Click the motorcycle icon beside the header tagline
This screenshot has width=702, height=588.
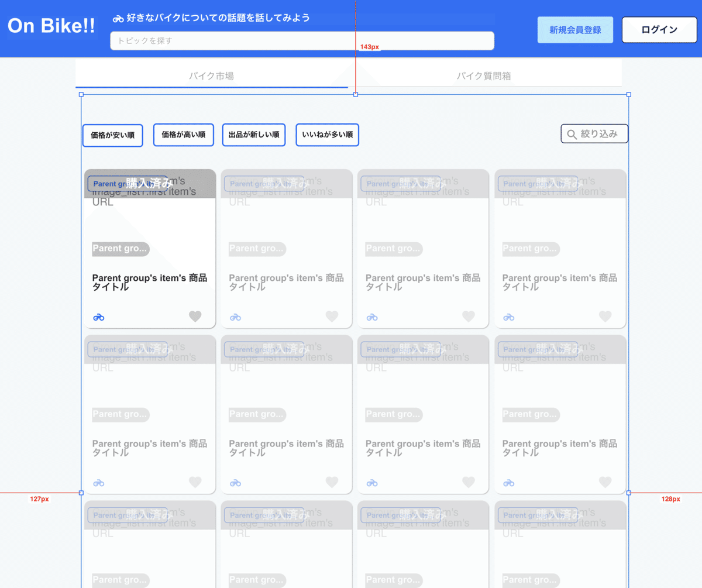tap(118, 19)
